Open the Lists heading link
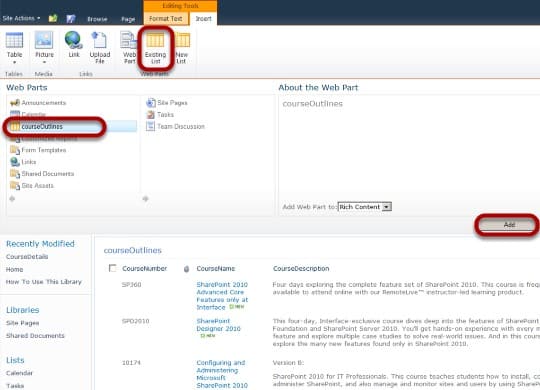The height and width of the screenshot is (390, 540). click(15, 360)
